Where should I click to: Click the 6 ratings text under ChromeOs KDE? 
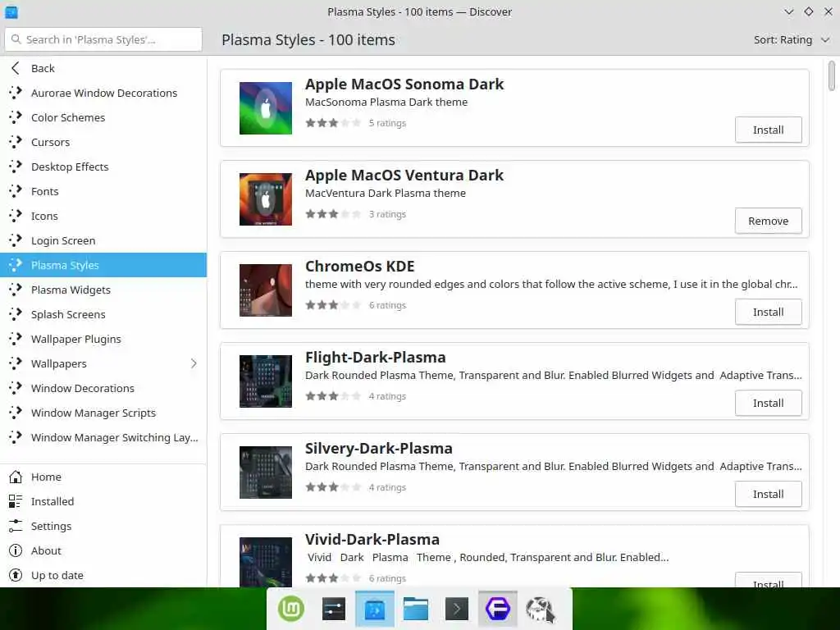pos(387,305)
